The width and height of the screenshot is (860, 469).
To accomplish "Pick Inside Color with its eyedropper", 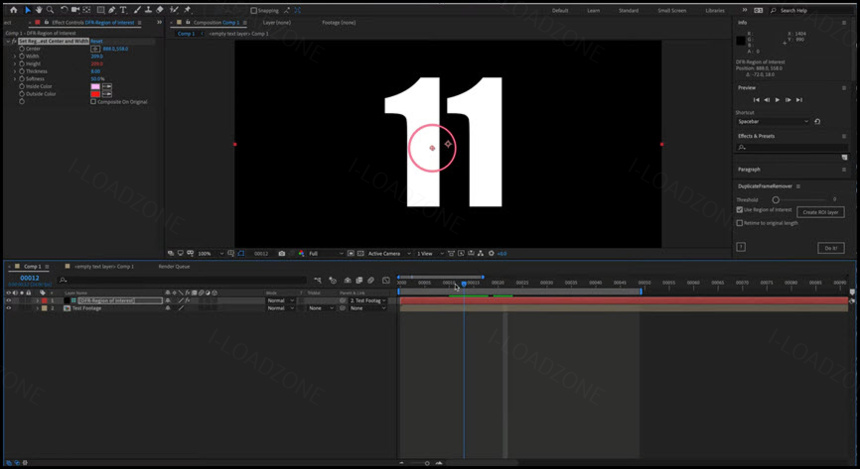I will coord(107,87).
